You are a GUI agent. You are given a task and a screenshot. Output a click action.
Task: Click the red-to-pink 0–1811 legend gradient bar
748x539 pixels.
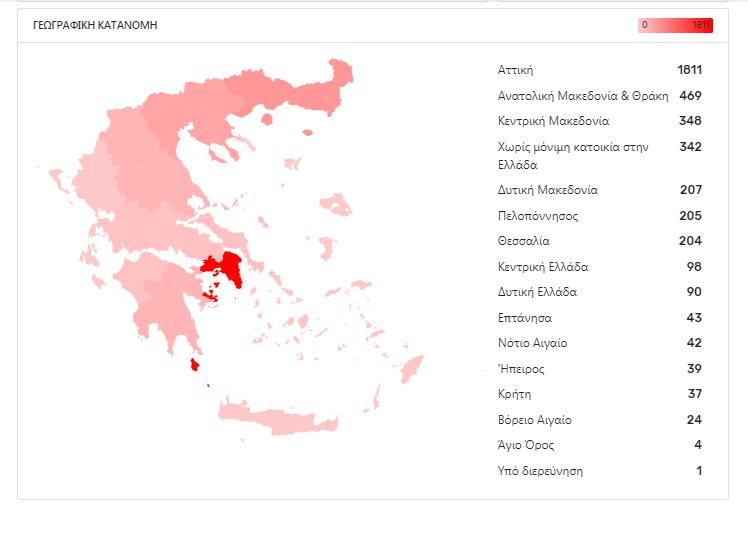click(675, 25)
